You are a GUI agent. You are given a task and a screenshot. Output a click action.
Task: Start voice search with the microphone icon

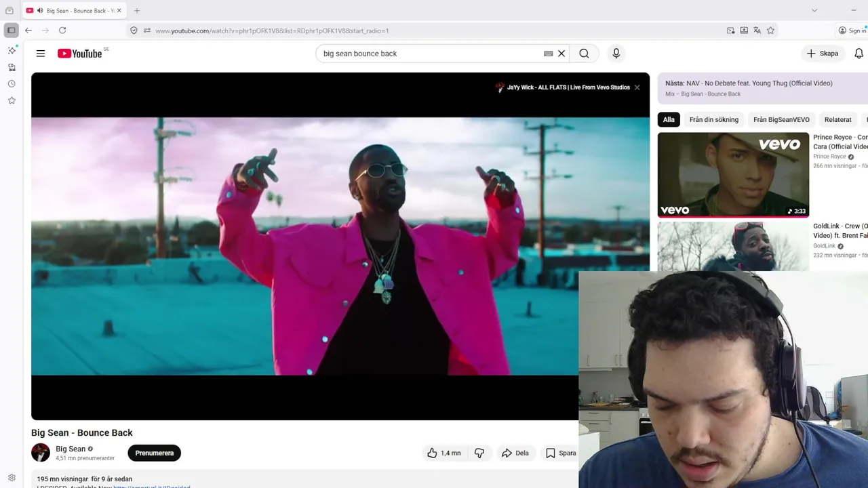616,54
